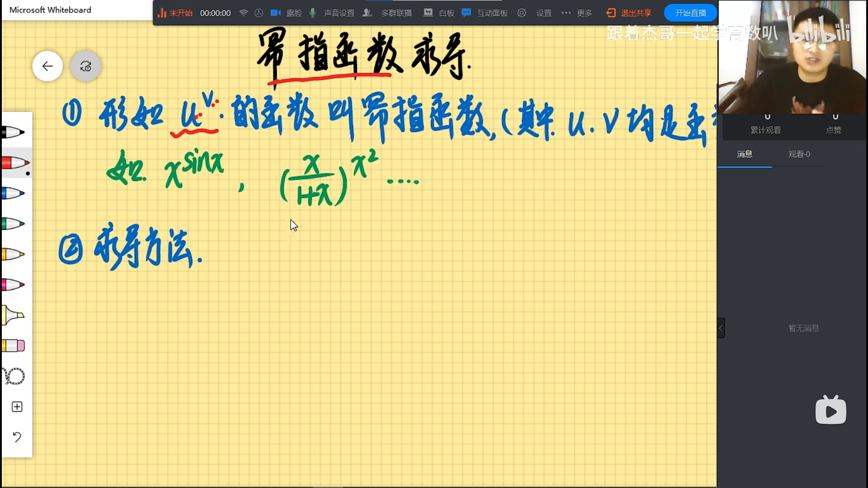Select the eraser tool
Image resolution: width=868 pixels, height=488 pixels.
[14, 346]
